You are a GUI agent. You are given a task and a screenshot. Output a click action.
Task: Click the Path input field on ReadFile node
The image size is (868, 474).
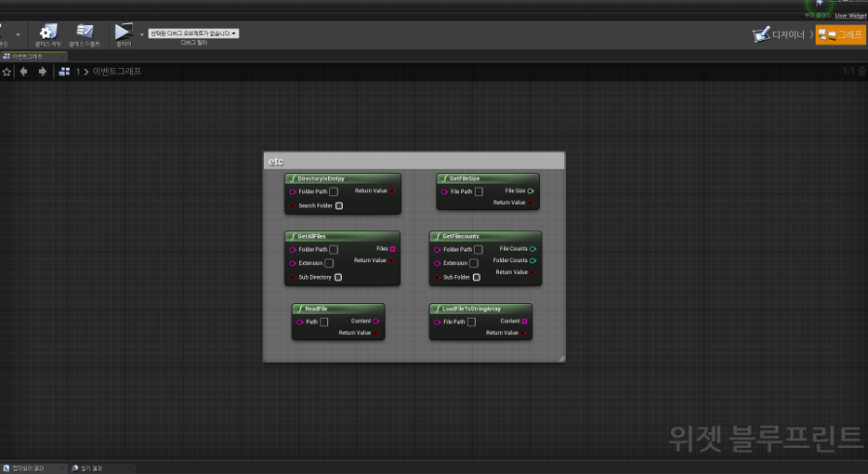tap(324, 322)
